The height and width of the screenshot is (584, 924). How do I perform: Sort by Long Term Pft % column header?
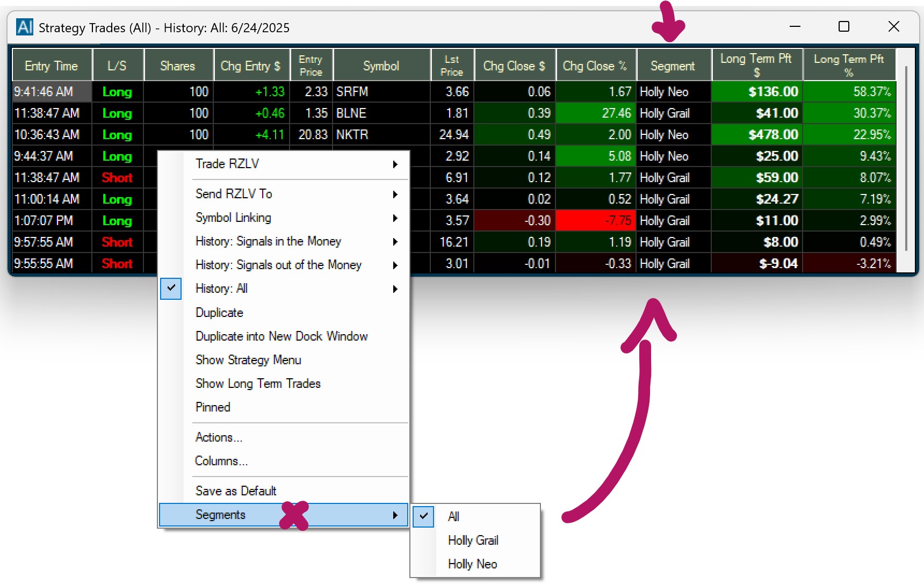tap(849, 65)
